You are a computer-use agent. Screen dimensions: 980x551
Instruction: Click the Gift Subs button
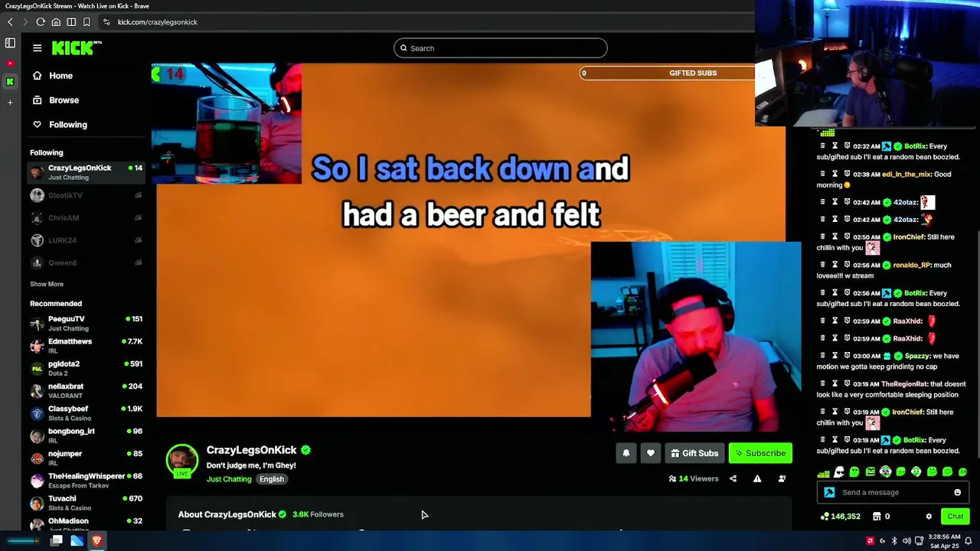click(694, 453)
